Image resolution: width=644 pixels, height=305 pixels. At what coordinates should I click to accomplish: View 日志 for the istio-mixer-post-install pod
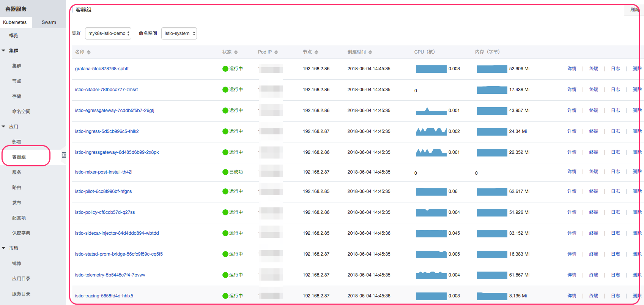point(615,172)
